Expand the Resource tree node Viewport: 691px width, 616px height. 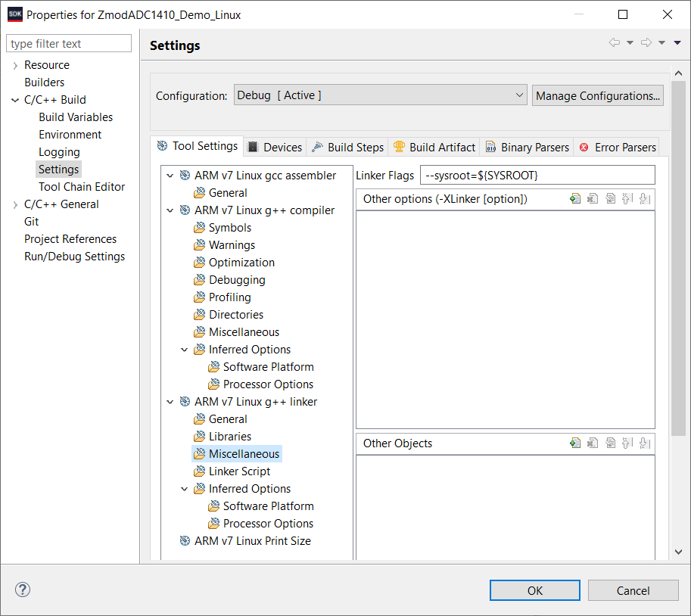[x=15, y=65]
